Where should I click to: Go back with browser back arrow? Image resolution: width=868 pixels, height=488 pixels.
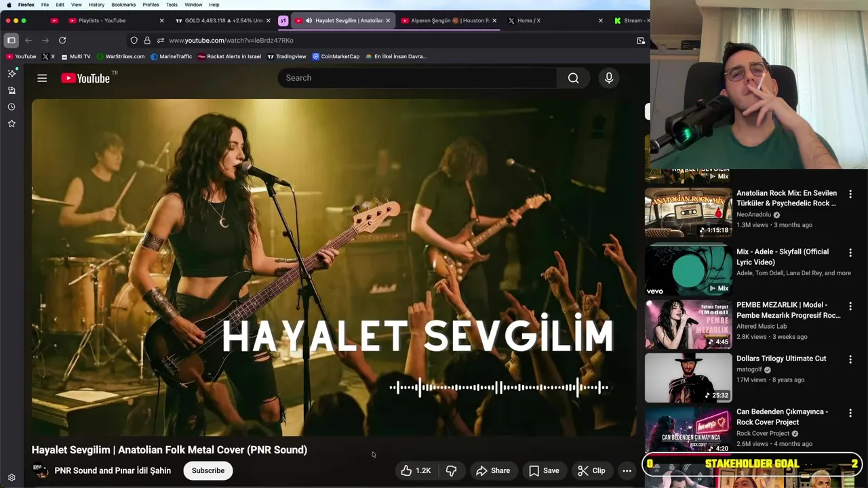click(x=28, y=41)
